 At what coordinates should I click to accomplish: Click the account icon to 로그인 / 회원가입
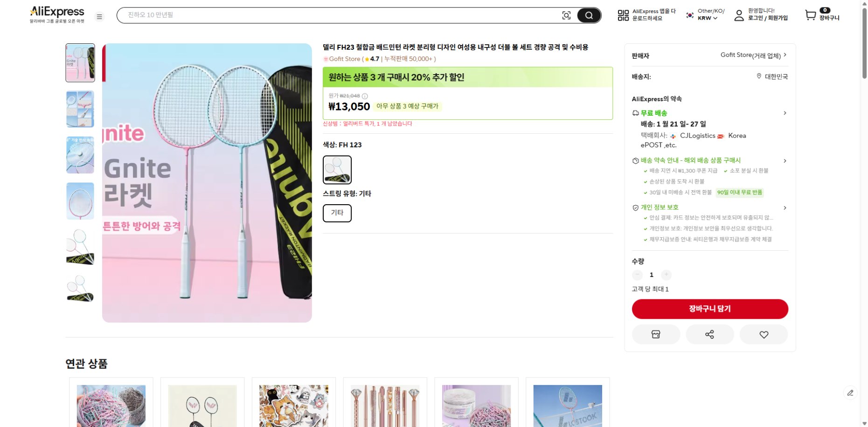[738, 15]
